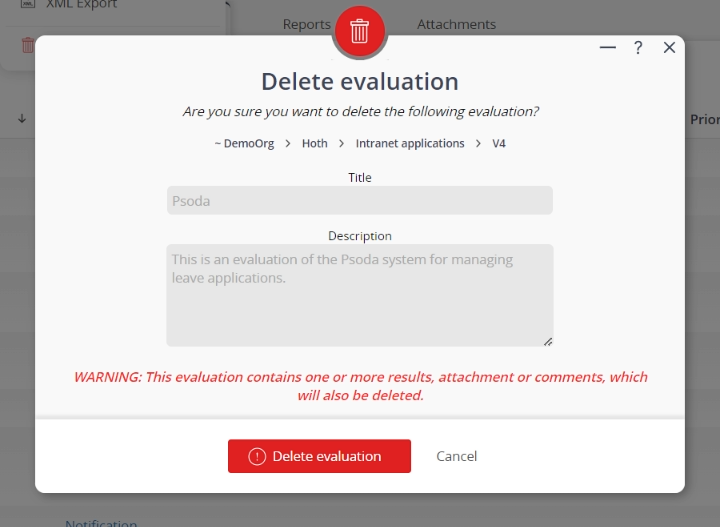The width and height of the screenshot is (720, 527).
Task: Switch to the Attachments tab behind dialog
Action: [456, 24]
